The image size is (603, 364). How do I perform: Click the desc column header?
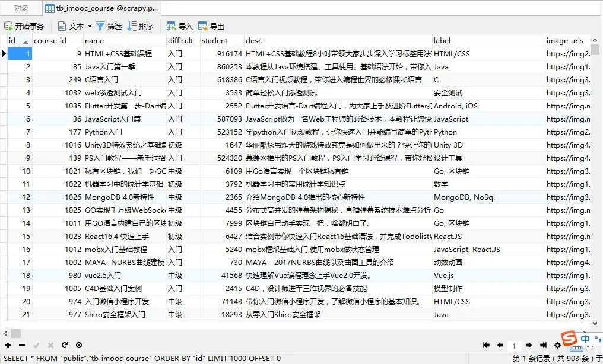tap(338, 41)
